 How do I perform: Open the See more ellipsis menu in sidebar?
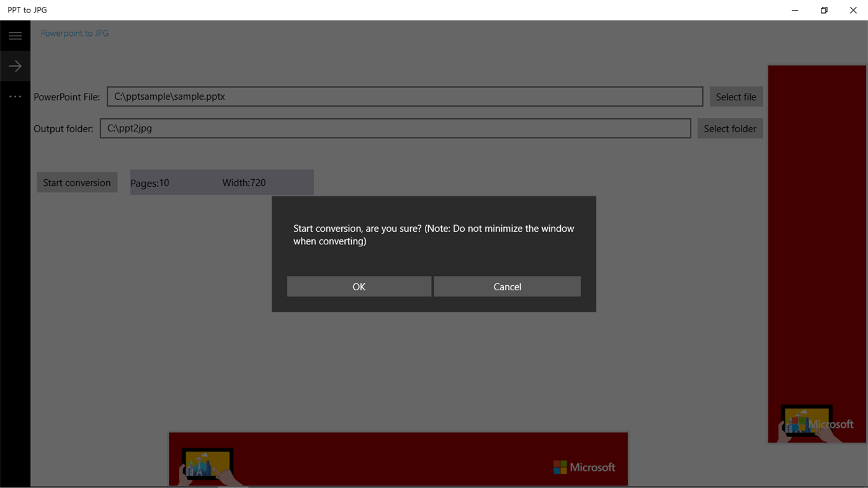point(15,96)
